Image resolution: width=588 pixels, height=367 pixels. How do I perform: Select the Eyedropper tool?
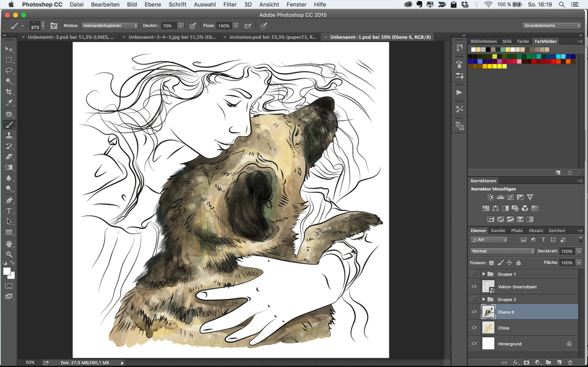[x=9, y=103]
